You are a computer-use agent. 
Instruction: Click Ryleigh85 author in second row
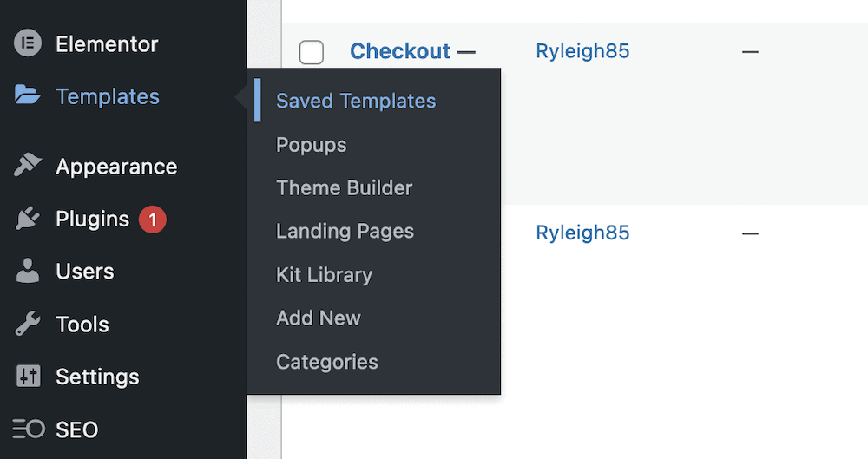pyautogui.click(x=582, y=233)
